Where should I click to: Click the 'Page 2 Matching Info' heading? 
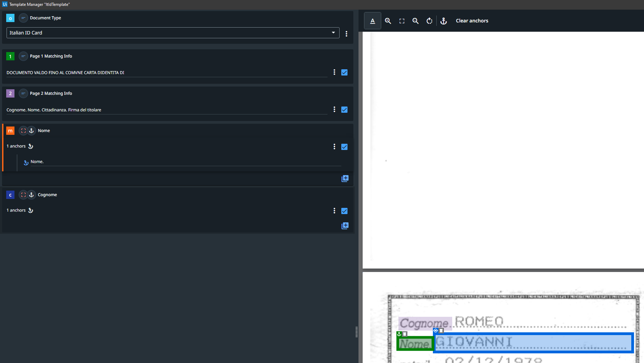coord(51,93)
